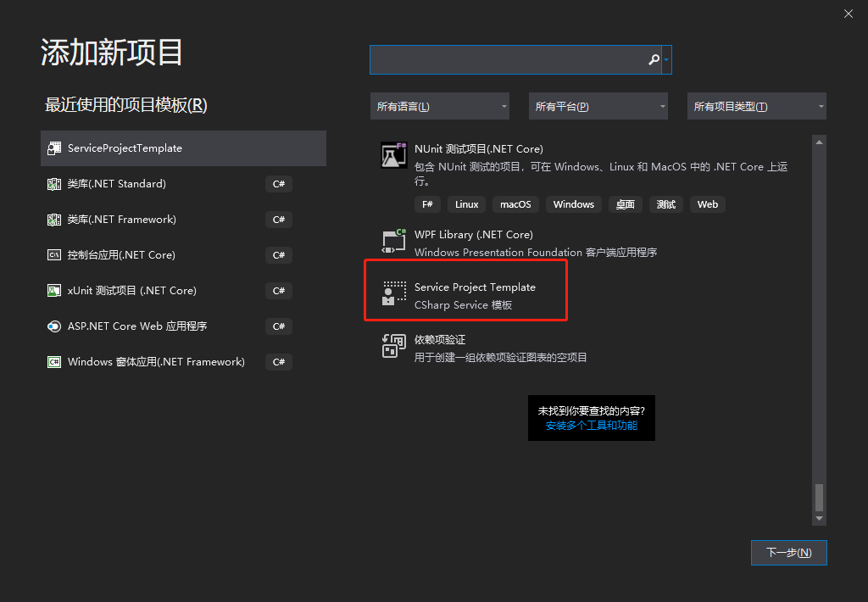Click the WPF Library (.NET Core) template icon
Image resolution: width=868 pixels, height=602 pixels.
(x=393, y=241)
